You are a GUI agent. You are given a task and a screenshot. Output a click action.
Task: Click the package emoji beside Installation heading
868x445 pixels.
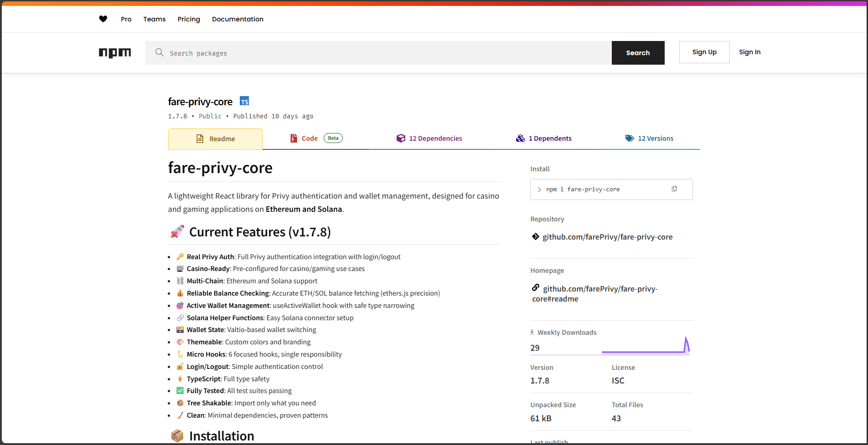click(177, 435)
